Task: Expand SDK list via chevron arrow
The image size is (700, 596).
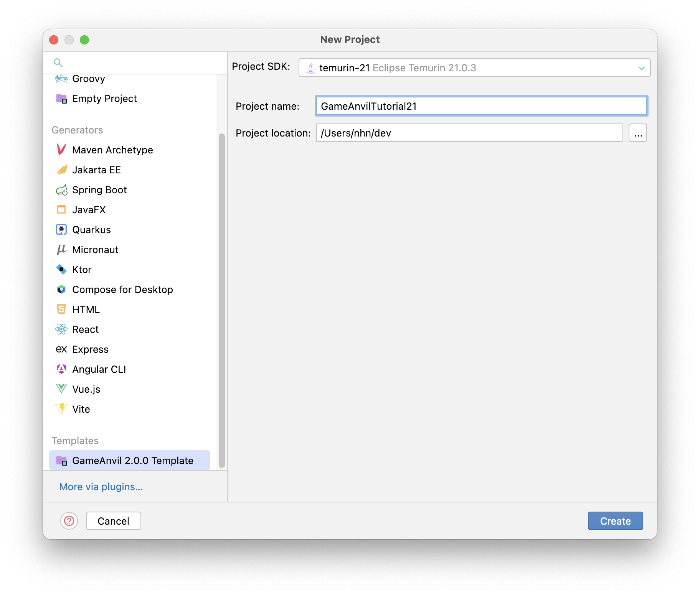Action: 641,68
